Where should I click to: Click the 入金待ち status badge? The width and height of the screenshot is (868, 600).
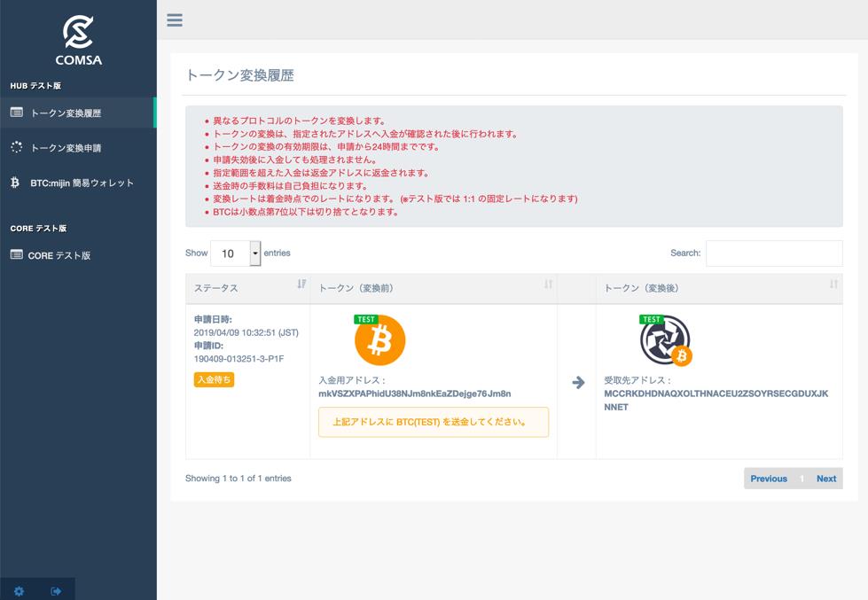click(214, 378)
